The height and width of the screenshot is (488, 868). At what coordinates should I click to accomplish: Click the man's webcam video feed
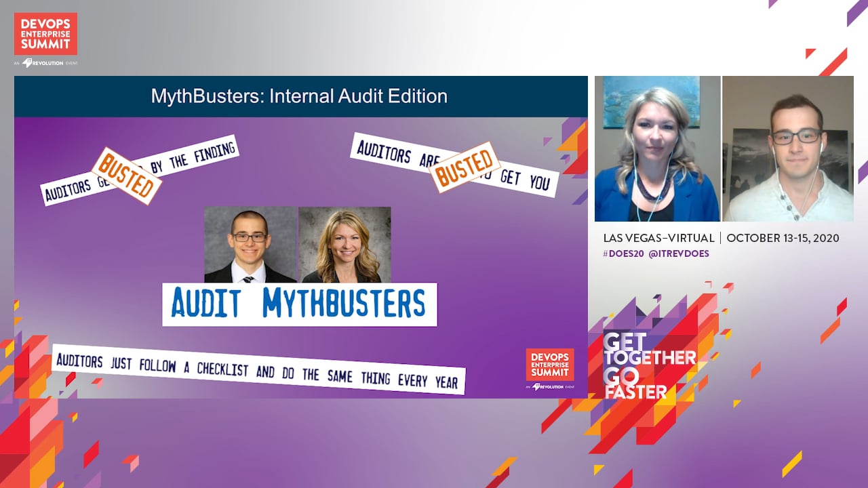click(x=788, y=148)
